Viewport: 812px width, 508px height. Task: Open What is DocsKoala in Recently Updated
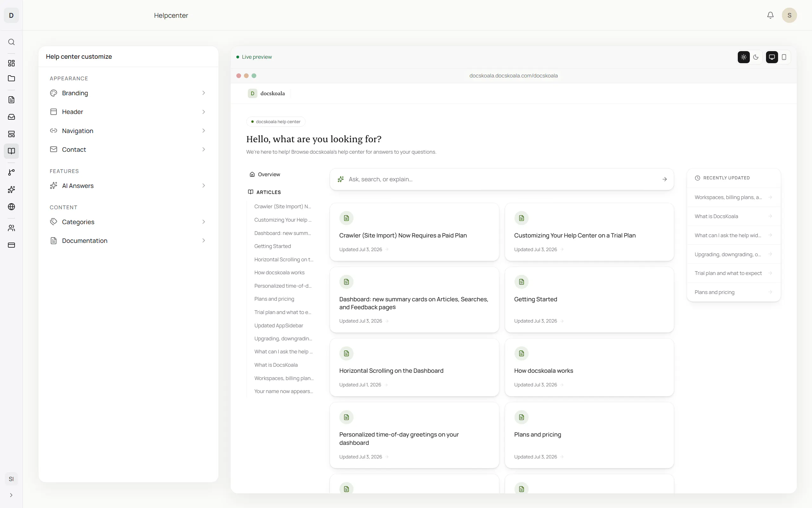coord(733,216)
